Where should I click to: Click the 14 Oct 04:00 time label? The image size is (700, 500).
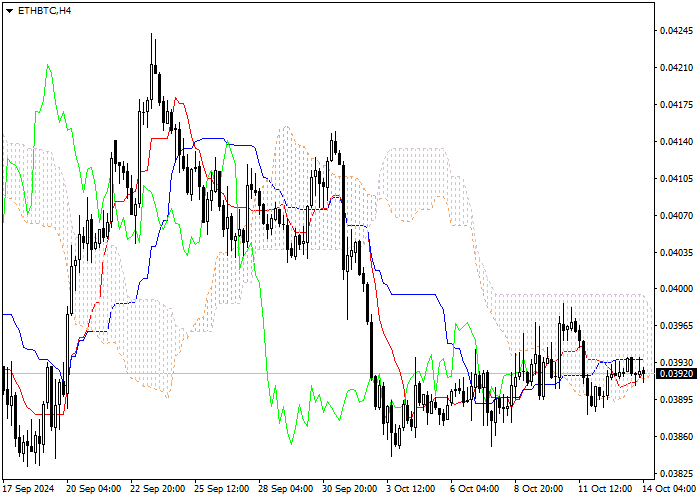click(x=669, y=489)
